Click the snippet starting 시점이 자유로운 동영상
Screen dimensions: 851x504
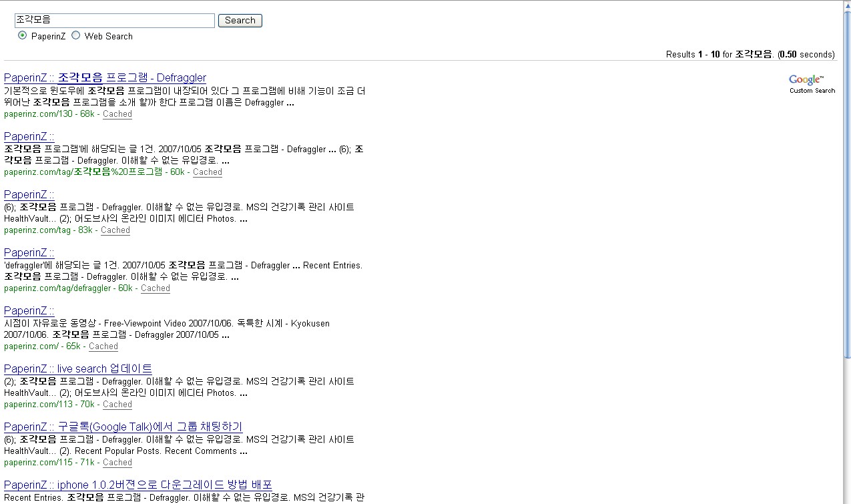coord(167,329)
